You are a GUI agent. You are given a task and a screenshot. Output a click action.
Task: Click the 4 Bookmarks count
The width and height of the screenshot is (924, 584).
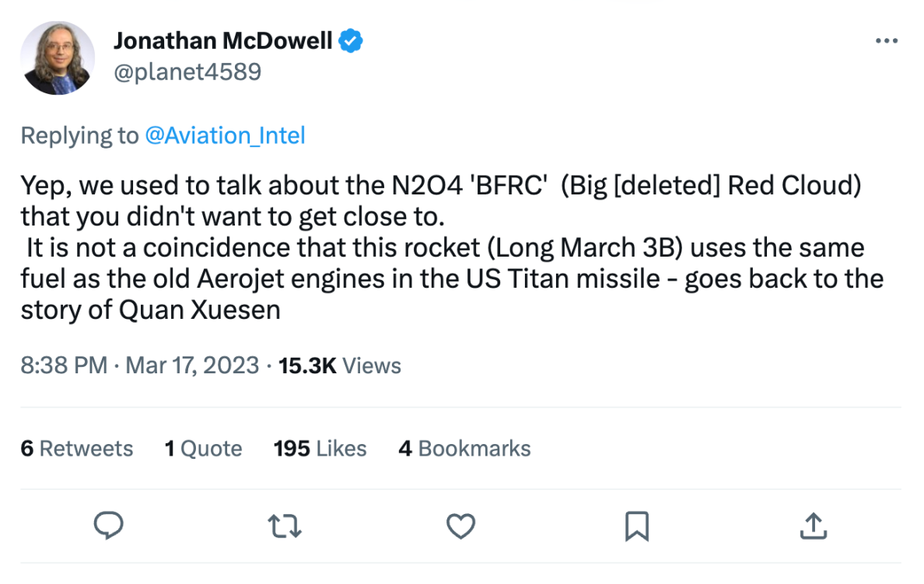click(x=464, y=449)
